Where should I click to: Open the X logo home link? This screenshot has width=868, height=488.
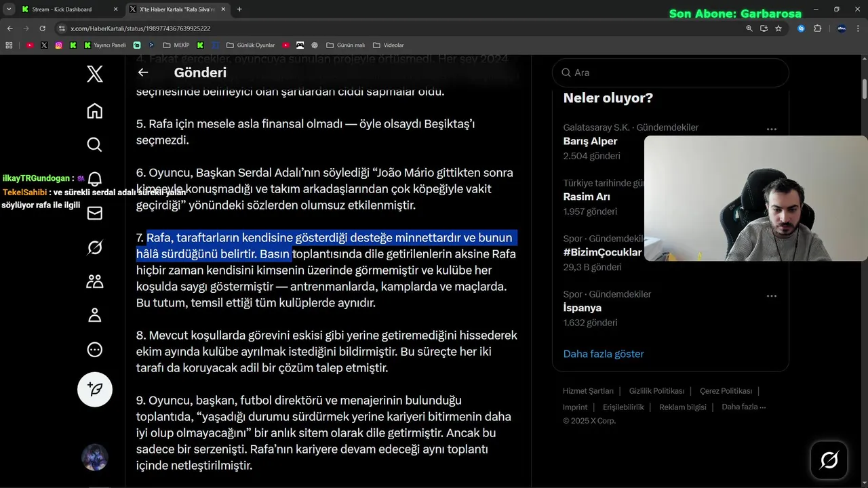(95, 73)
